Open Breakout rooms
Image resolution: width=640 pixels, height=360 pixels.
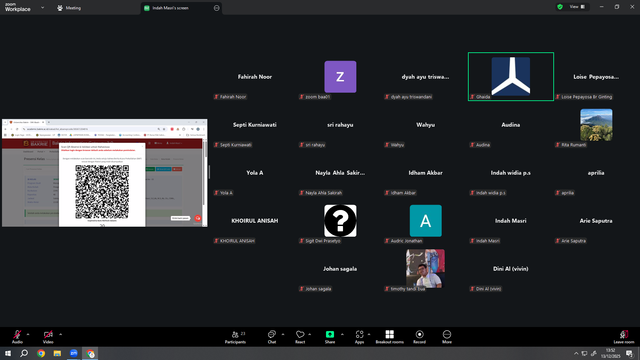click(389, 337)
